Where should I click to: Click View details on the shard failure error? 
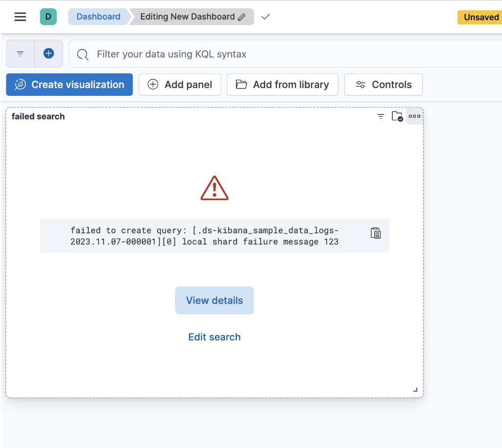pos(214,300)
